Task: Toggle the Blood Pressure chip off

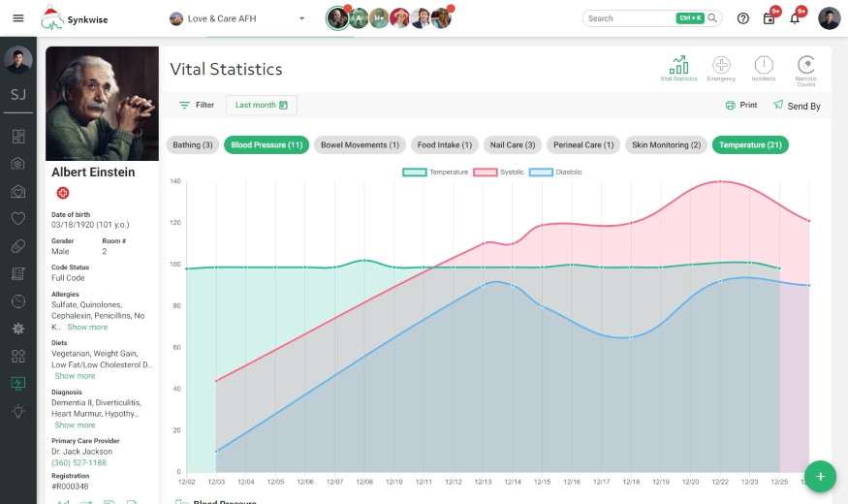Action: 267,145
